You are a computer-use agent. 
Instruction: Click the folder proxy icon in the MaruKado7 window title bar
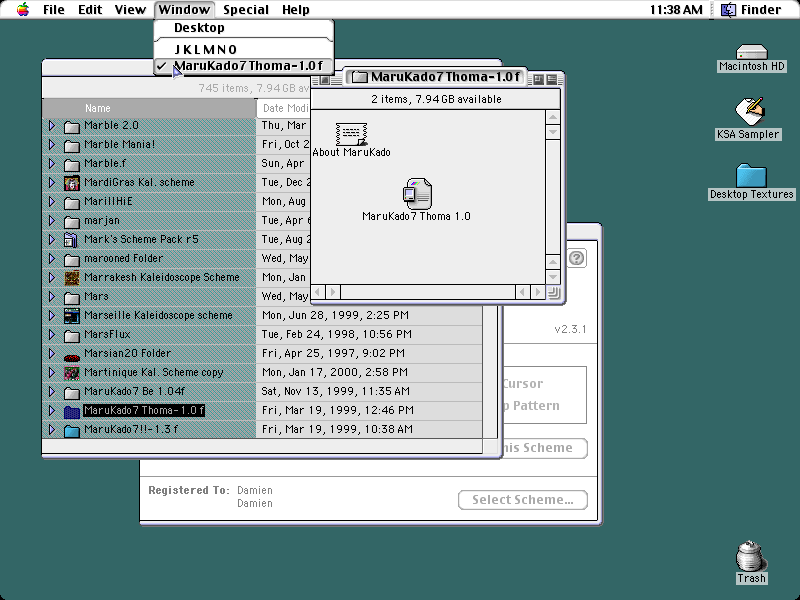(x=360, y=77)
